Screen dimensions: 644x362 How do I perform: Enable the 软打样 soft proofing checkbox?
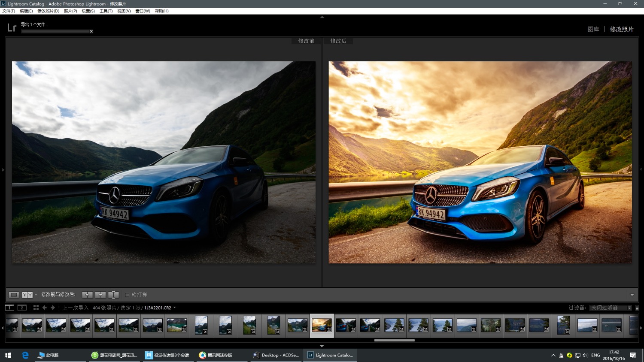pos(127,295)
